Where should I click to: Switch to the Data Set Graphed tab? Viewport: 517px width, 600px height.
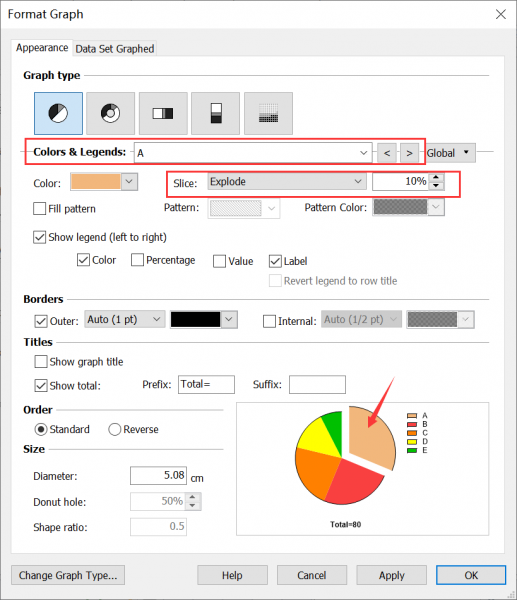pos(115,49)
